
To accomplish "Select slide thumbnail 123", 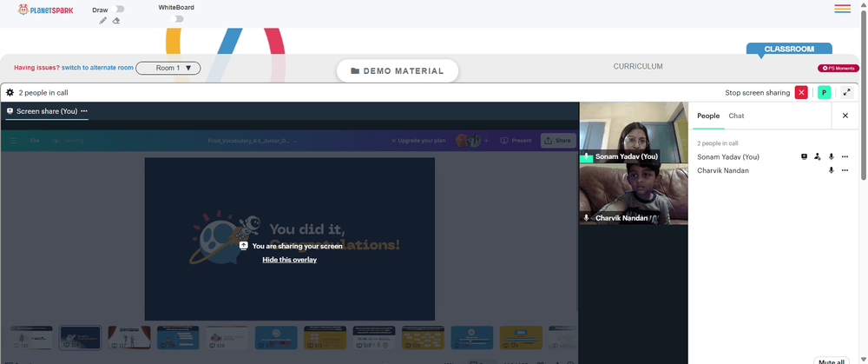I will coord(423,337).
